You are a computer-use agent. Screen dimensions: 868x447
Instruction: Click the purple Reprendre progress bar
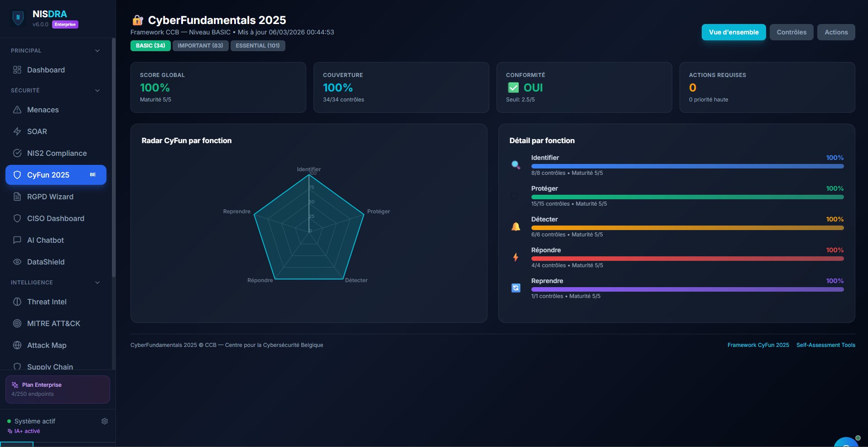point(687,289)
